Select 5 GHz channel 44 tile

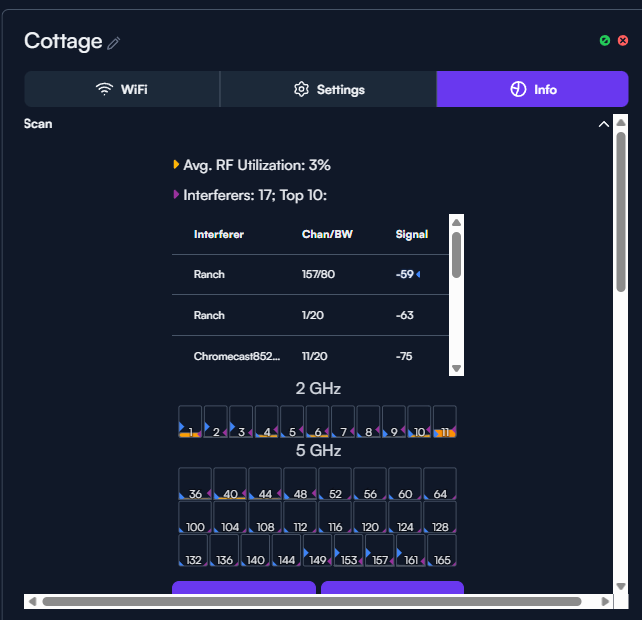265,483
